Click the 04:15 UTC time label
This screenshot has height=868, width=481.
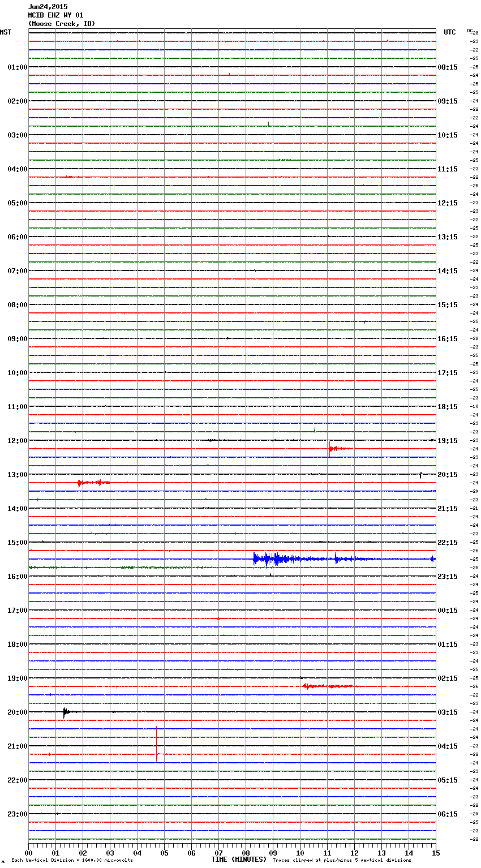pos(448,746)
